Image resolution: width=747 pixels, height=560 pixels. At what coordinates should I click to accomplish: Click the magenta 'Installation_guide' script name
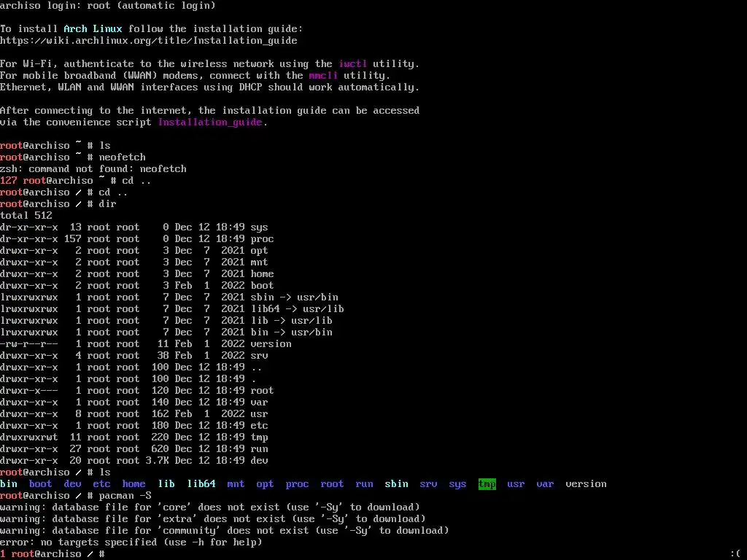210,122
